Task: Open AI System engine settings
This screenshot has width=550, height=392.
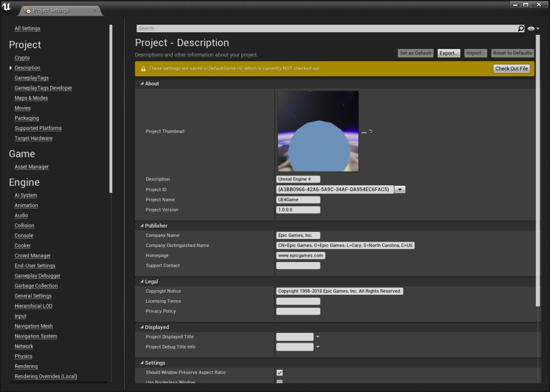Action: (x=26, y=195)
